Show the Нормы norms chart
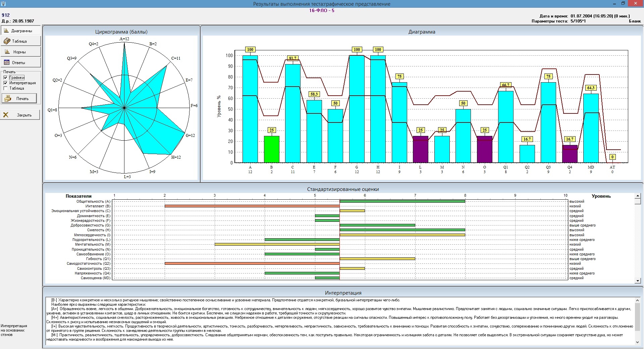The height and width of the screenshot is (349, 644). (20, 52)
